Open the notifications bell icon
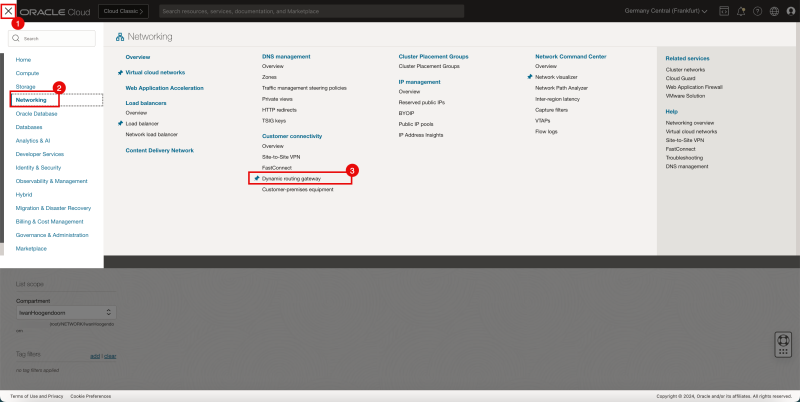This screenshot has width=800, height=402. tap(740, 10)
